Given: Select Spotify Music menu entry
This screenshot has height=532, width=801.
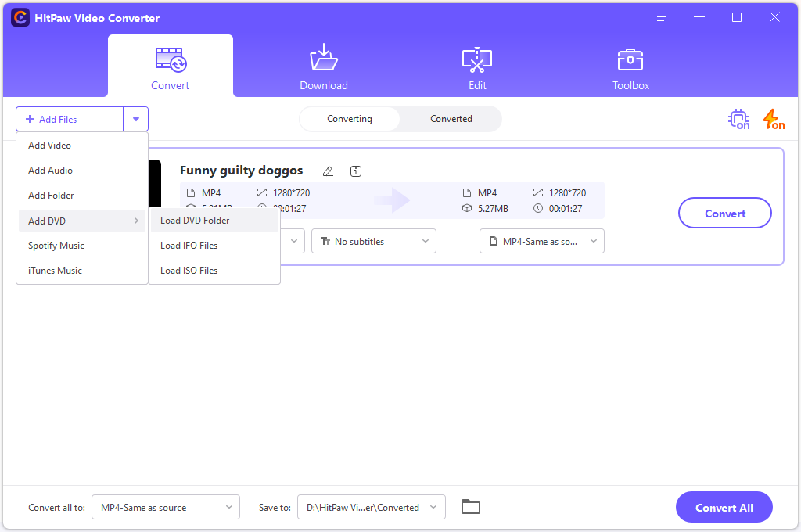Looking at the screenshot, I should tap(81, 246).
